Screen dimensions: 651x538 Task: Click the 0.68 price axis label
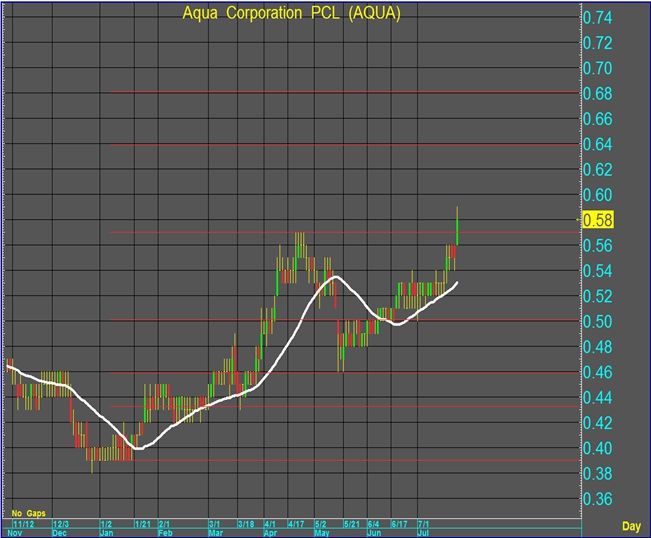[597, 94]
